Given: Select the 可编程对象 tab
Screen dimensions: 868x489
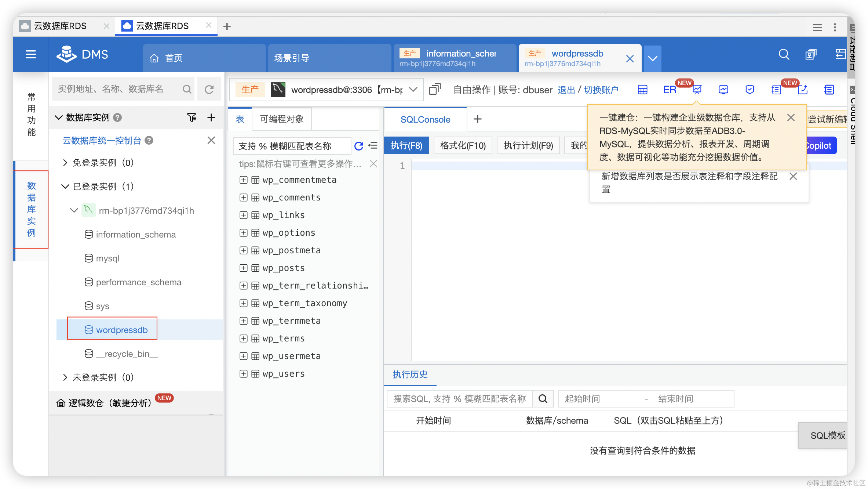Looking at the screenshot, I should click(282, 119).
